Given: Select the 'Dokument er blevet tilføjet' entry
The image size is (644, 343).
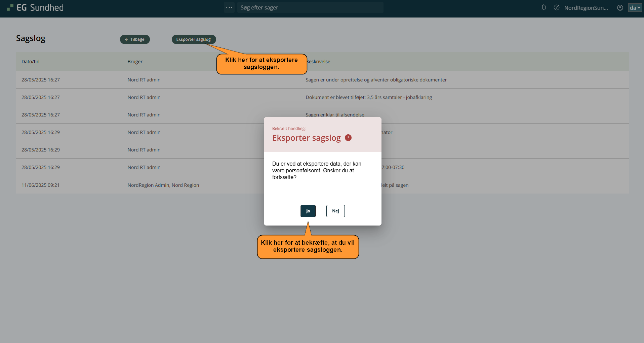Looking at the screenshot, I should pos(368,97).
